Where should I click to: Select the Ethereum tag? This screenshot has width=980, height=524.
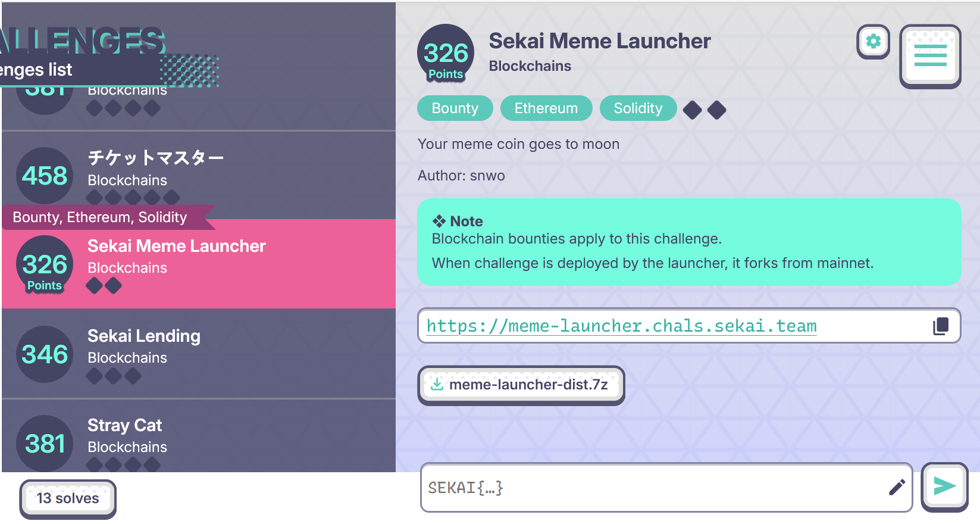[546, 108]
